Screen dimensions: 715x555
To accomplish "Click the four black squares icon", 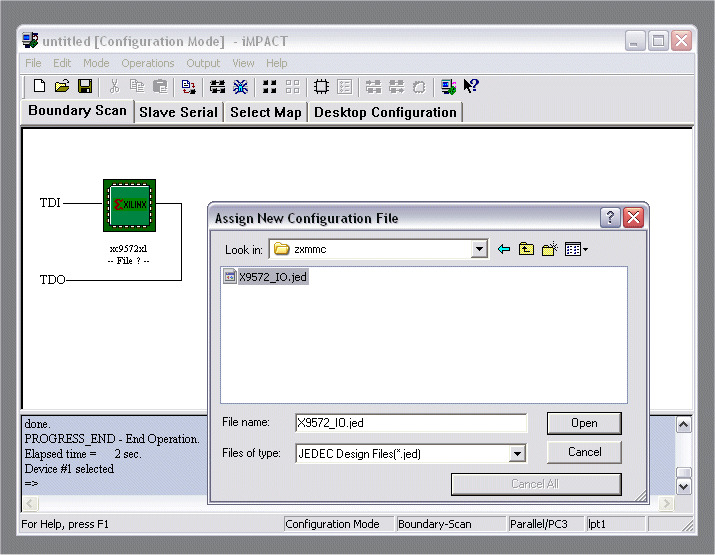I will click(269, 86).
